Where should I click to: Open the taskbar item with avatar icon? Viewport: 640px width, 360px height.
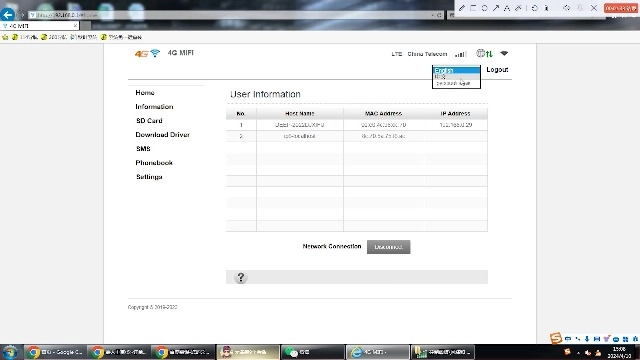[x=248, y=352]
